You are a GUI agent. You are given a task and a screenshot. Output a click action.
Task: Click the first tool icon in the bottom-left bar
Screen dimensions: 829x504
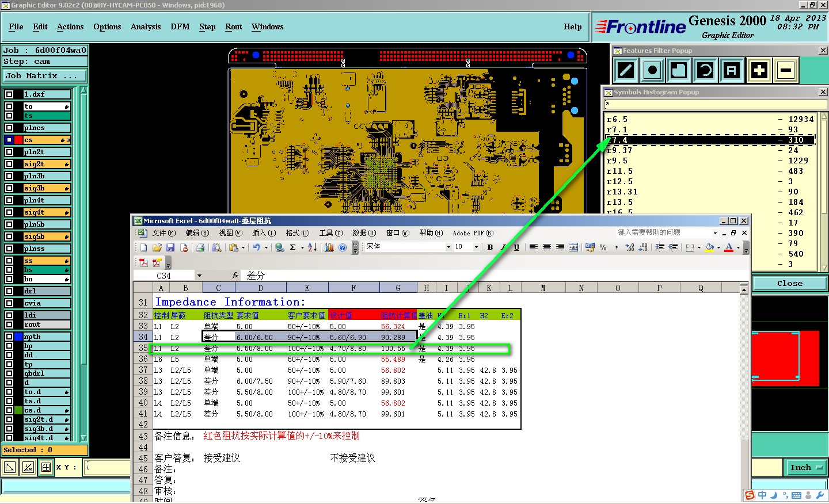point(10,467)
